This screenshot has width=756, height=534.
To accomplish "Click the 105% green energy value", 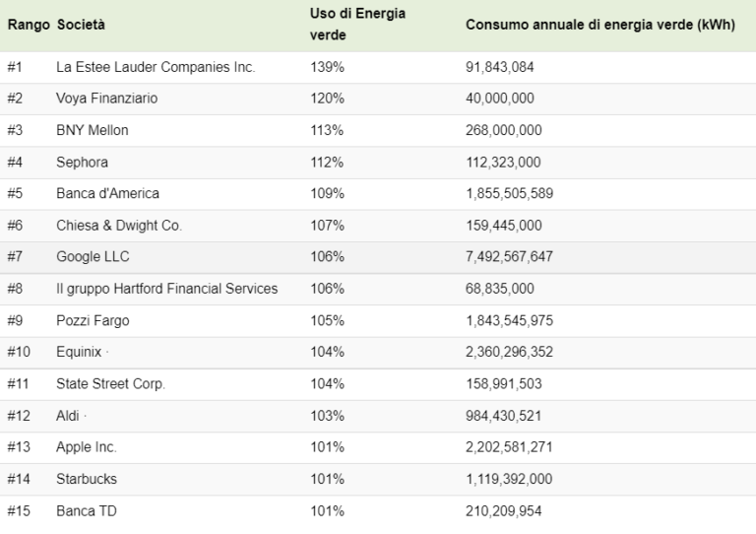I will (327, 321).
